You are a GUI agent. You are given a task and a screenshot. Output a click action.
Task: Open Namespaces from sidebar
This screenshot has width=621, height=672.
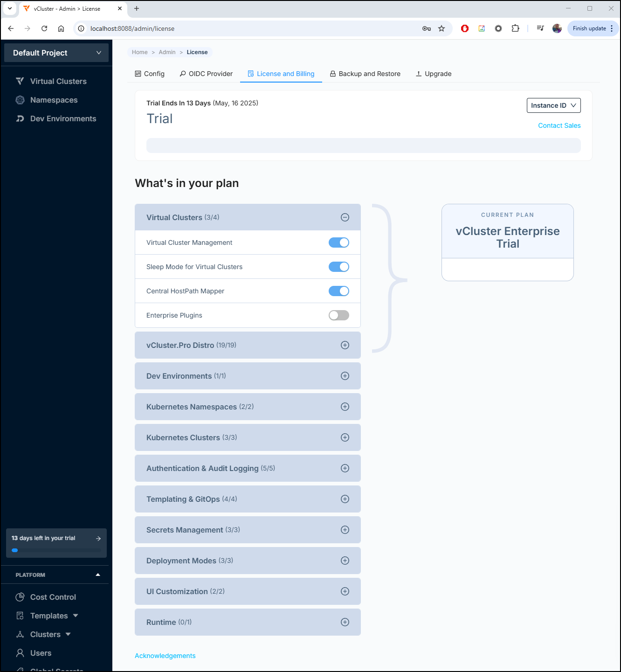pos(54,100)
